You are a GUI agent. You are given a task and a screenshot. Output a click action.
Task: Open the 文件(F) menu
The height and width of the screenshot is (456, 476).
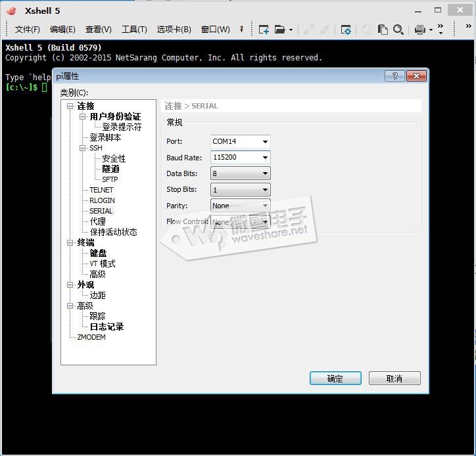click(x=28, y=30)
